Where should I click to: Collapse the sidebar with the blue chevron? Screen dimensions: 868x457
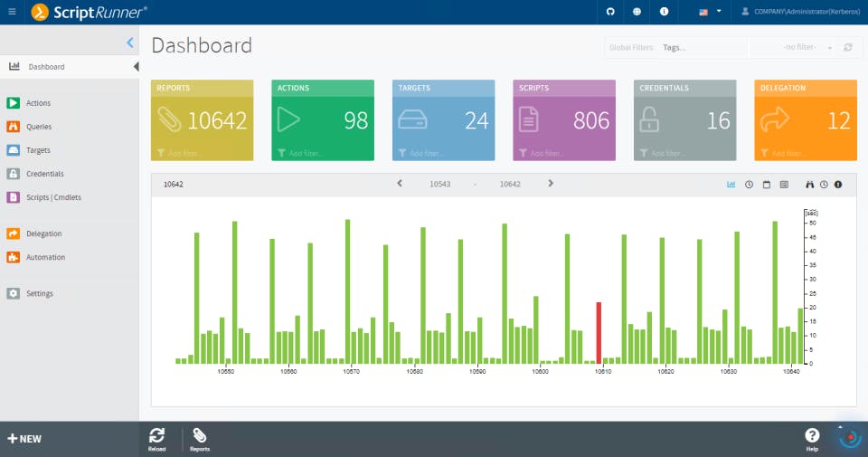[x=129, y=43]
